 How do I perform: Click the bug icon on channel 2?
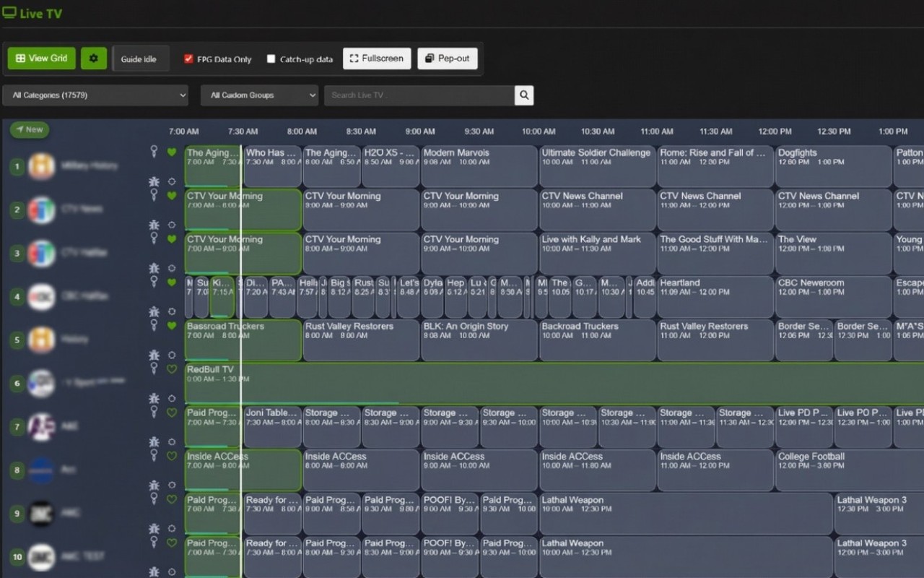pos(154,225)
